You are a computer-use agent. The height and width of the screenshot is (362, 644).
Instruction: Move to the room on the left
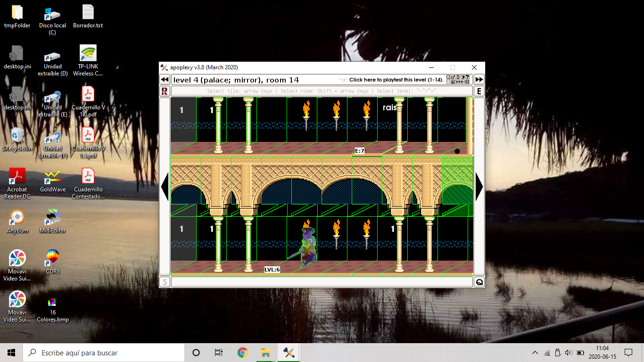[x=165, y=187]
